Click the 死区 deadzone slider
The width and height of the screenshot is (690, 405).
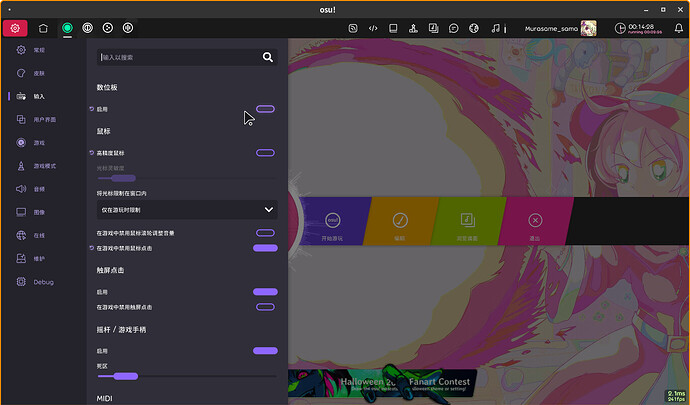pyautogui.click(x=187, y=376)
